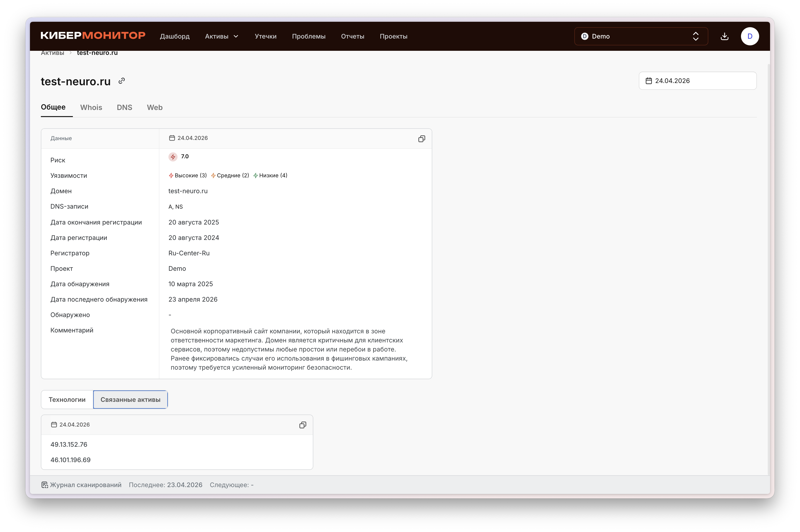
Task: Switch to the Whois tab
Action: click(91, 107)
